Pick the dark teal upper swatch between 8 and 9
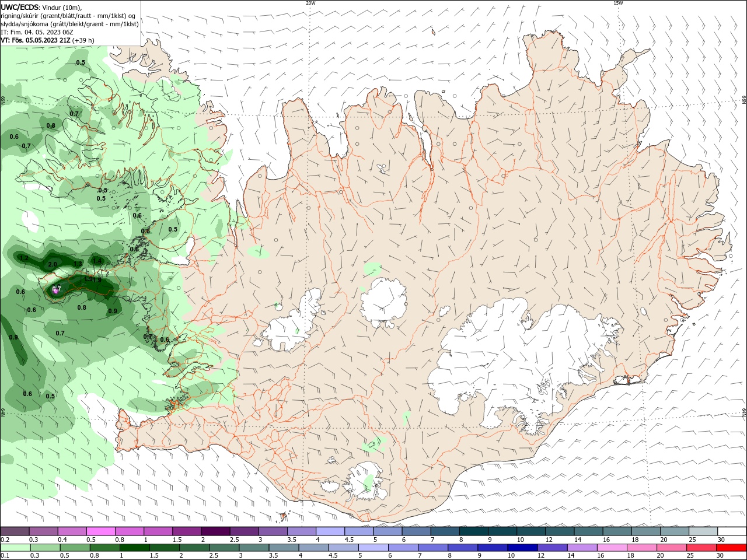The width and height of the screenshot is (747, 560). click(474, 531)
